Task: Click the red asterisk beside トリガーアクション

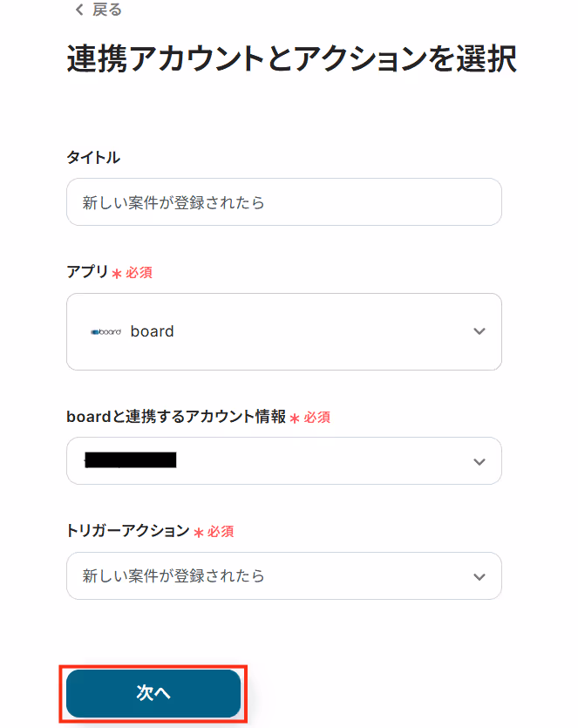Action: (x=199, y=531)
